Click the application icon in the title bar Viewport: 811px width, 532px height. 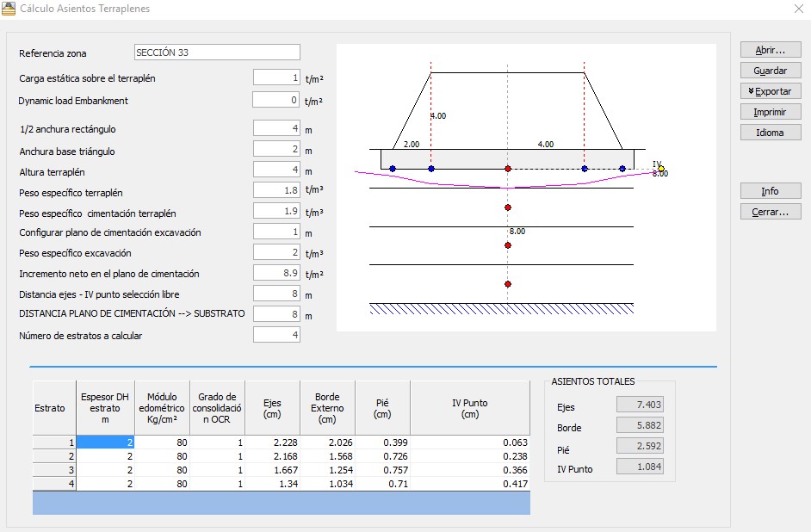(x=9, y=9)
